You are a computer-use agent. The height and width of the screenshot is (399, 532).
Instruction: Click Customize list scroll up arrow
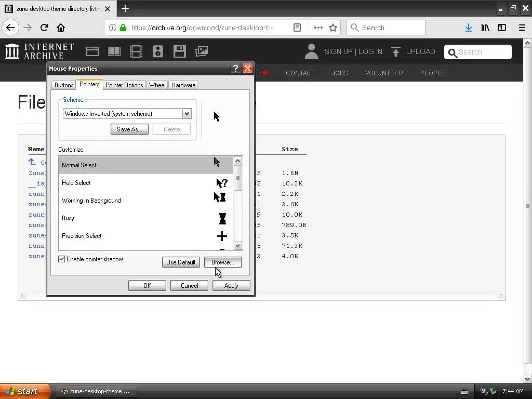click(x=238, y=161)
